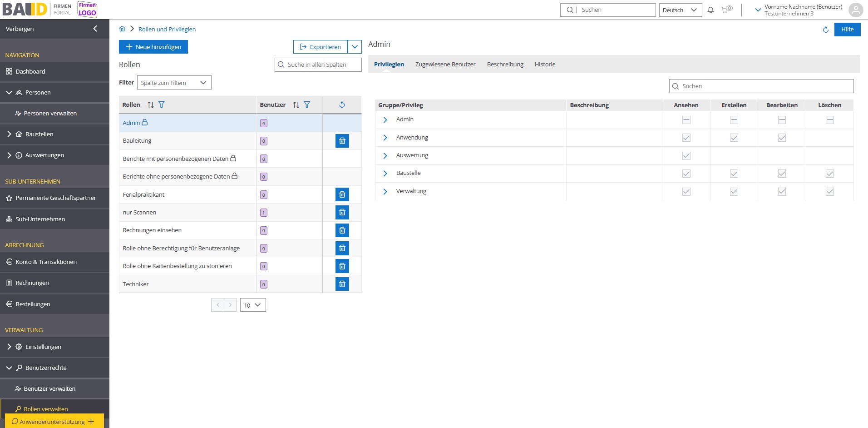Screen dimensions: 868x428
Task: Toggle Ansehen checkbox for Auswertung
Action: (686, 156)
